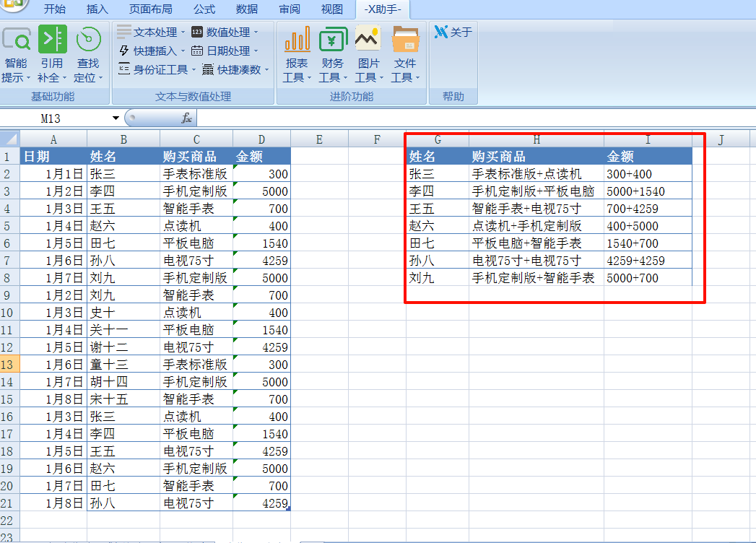Select cell containing 谢十二

123,347
